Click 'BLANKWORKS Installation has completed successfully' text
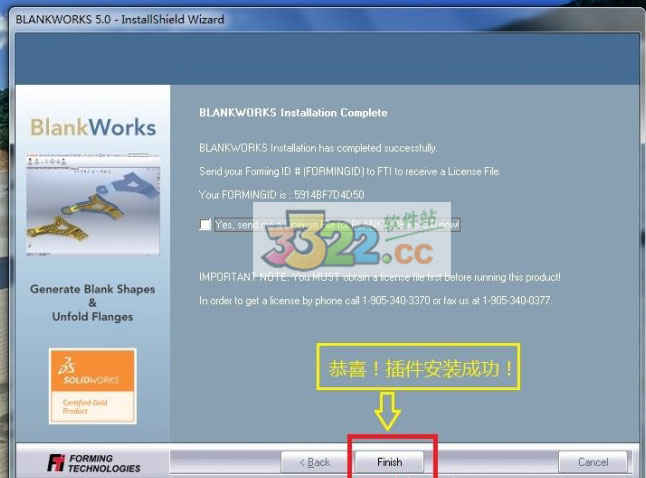 (x=318, y=148)
